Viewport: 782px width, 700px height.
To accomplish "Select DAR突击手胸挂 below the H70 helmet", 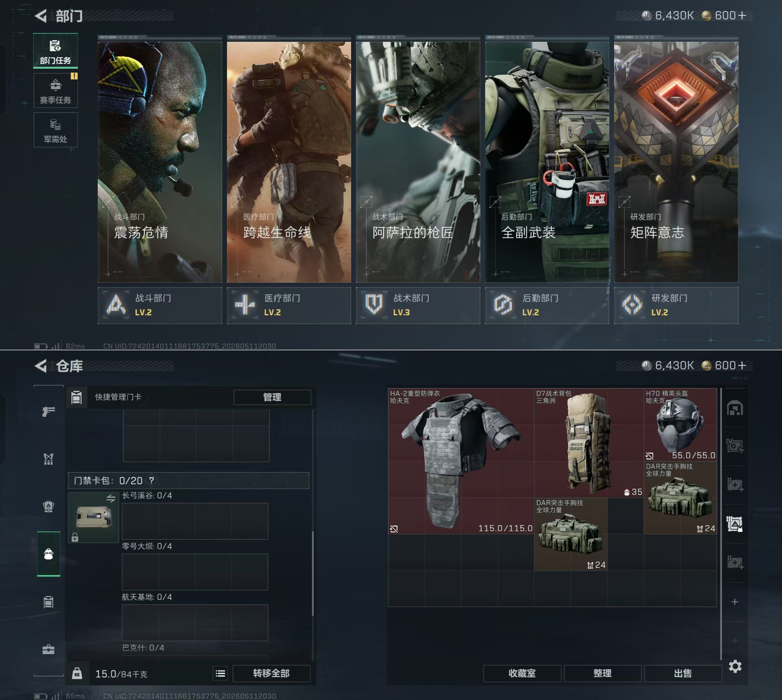I will click(681, 498).
